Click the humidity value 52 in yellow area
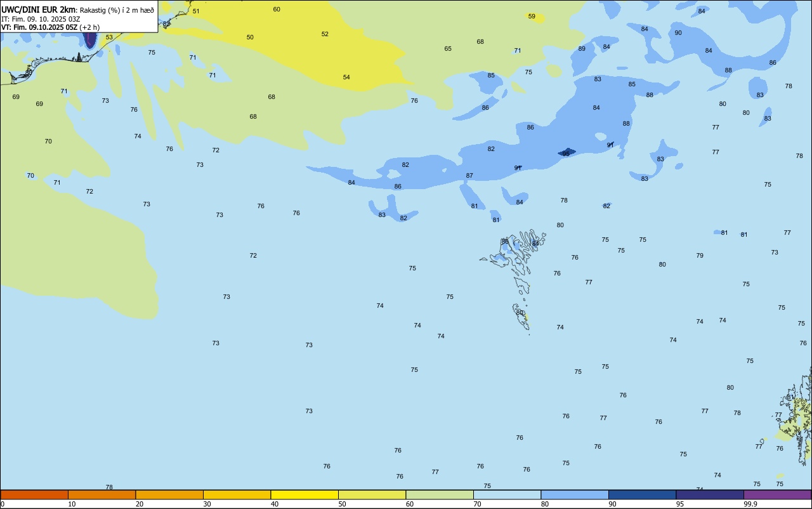The width and height of the screenshot is (812, 509). tap(325, 34)
